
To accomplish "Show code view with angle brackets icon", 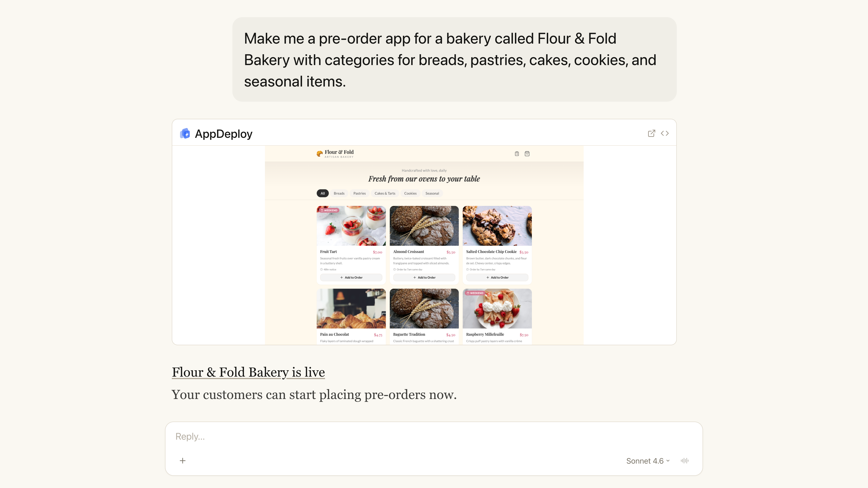I will (x=665, y=133).
